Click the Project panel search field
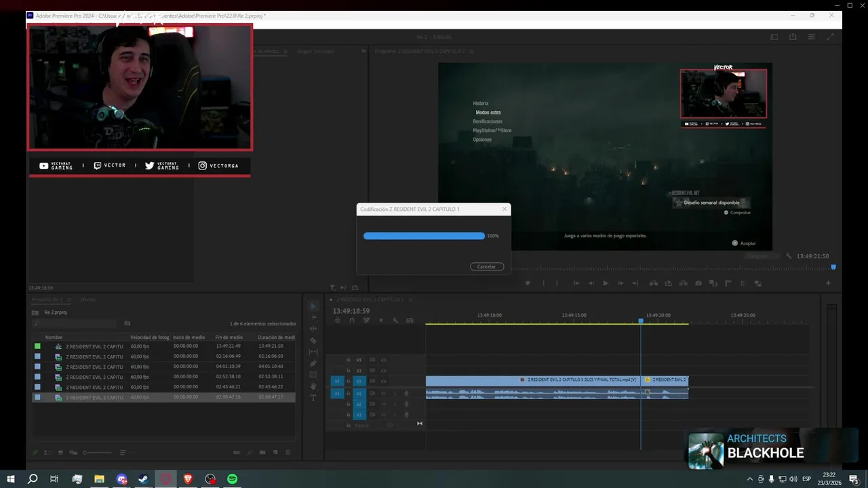Screen dimensions: 868x488 point(75,323)
